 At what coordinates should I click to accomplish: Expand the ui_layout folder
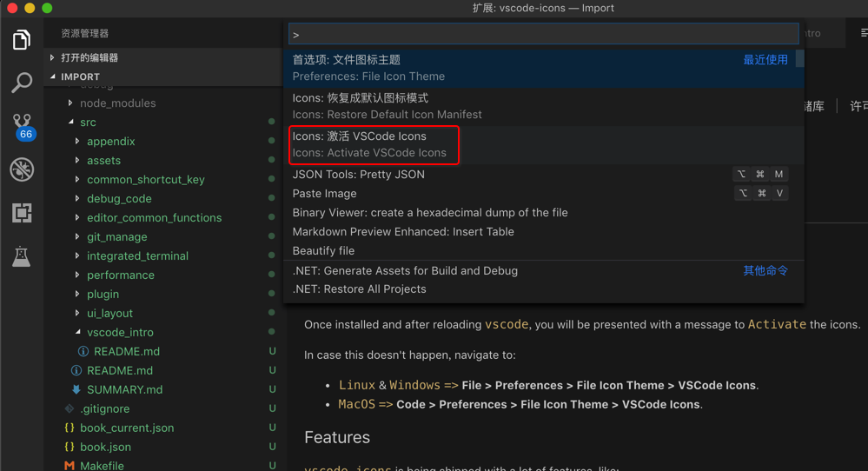(x=77, y=313)
